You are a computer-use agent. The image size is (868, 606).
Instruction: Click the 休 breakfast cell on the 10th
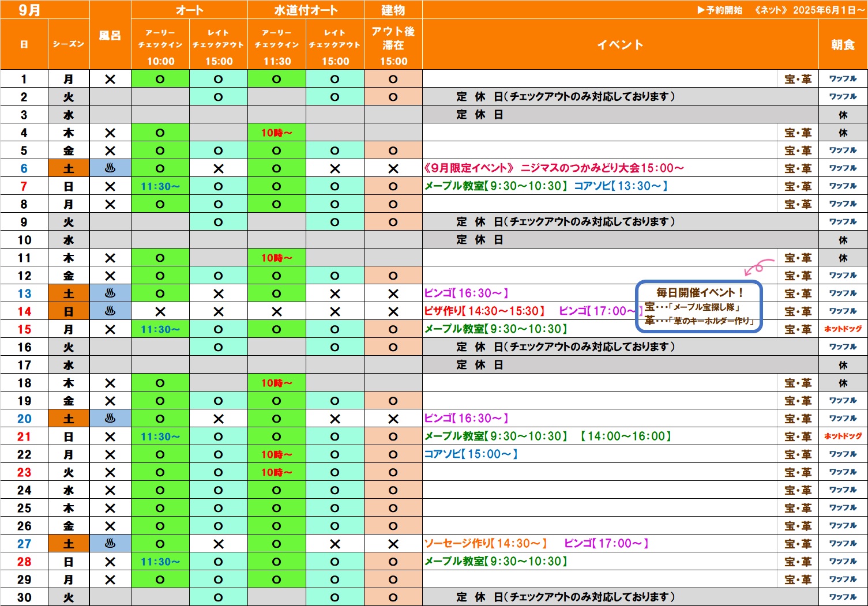(843, 240)
